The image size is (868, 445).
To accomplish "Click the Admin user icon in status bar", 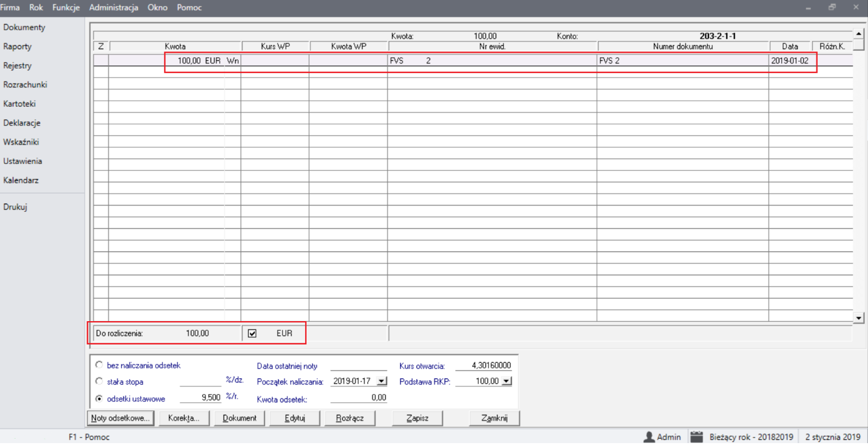I will tap(649, 437).
